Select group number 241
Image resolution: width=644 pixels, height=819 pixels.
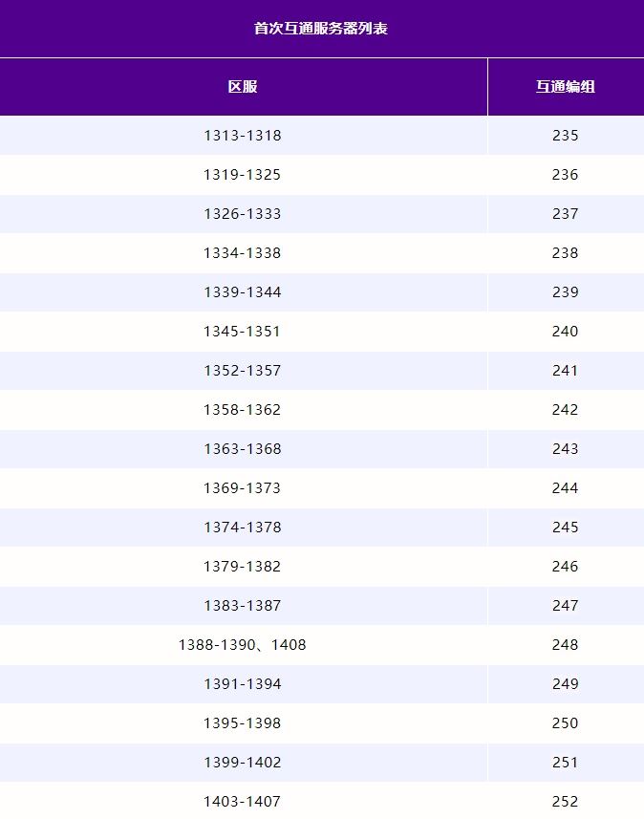point(565,371)
